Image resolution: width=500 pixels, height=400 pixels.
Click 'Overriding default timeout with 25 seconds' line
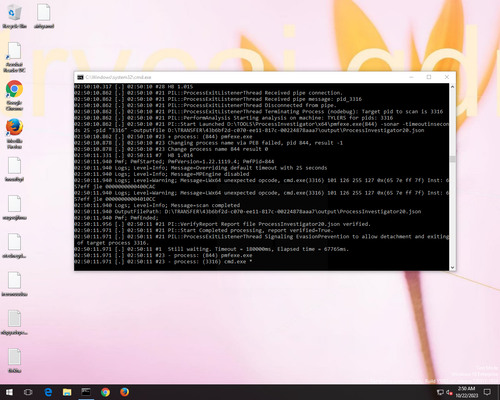pos(200,168)
